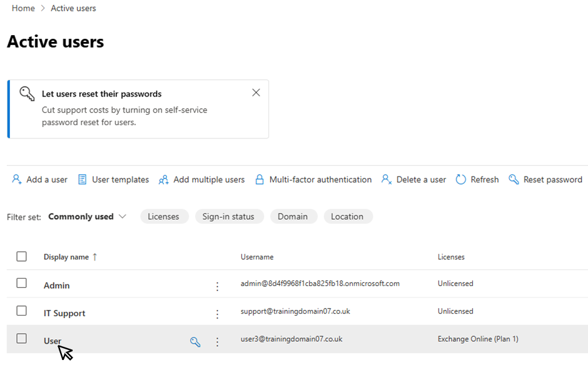This screenshot has height=365, width=588.
Task: Sort by the Display name column header
Action: coord(66,257)
